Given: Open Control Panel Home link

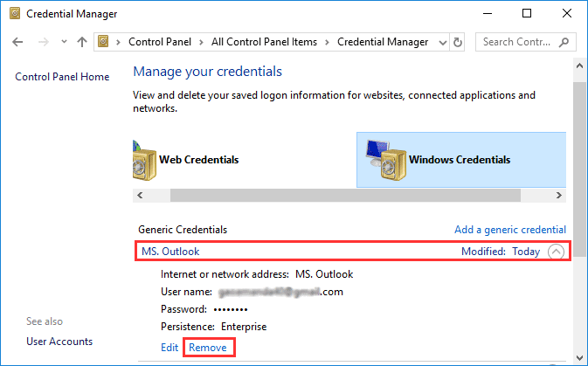Looking at the screenshot, I should [62, 77].
